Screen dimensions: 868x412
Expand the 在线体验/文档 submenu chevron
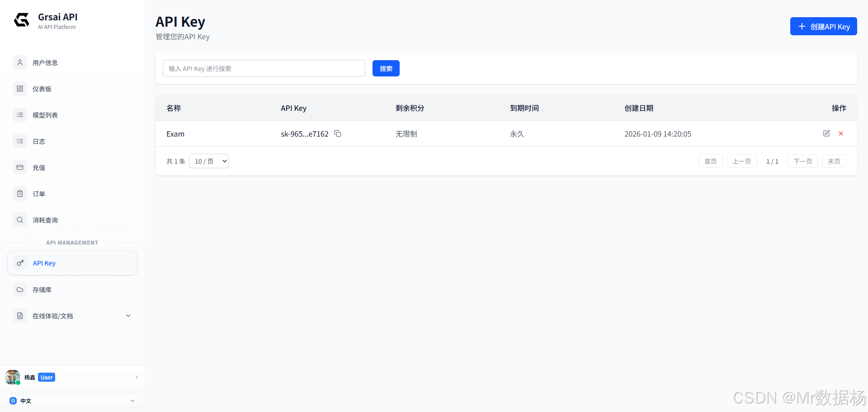click(128, 316)
